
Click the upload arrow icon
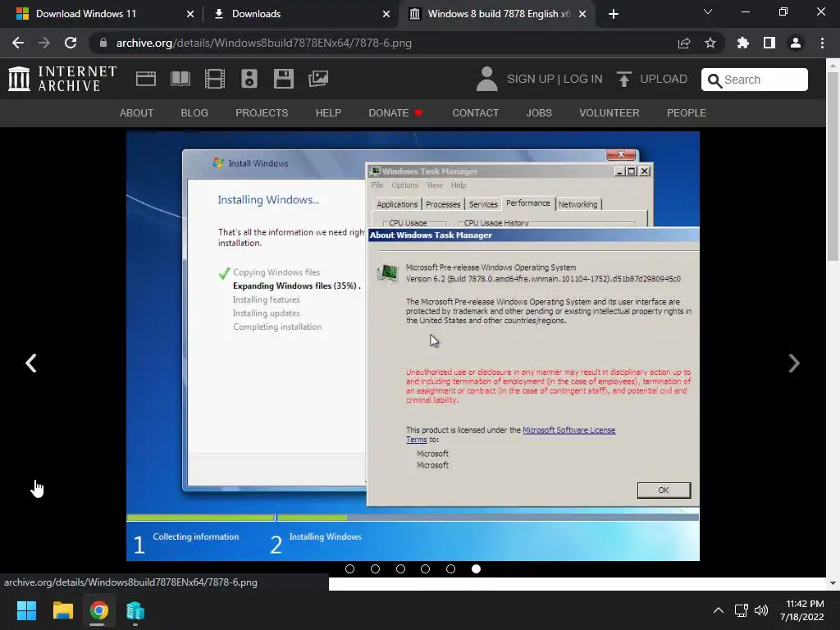(x=623, y=80)
